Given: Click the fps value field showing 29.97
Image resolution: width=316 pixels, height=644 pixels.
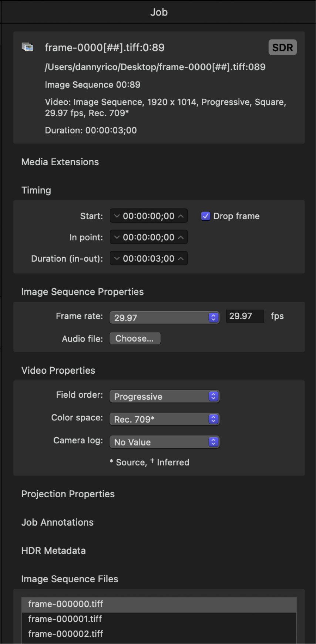Looking at the screenshot, I should [x=245, y=316].
